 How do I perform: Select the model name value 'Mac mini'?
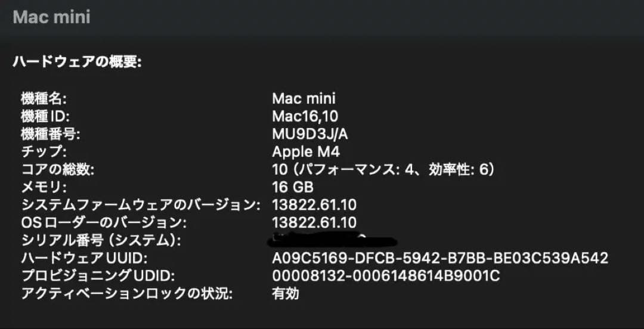click(x=304, y=98)
